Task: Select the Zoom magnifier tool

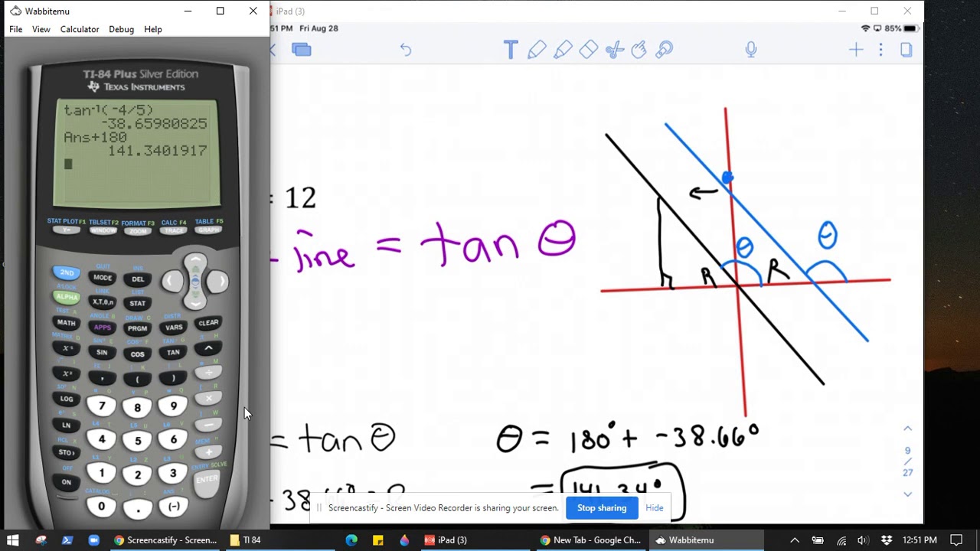Action: [x=665, y=50]
